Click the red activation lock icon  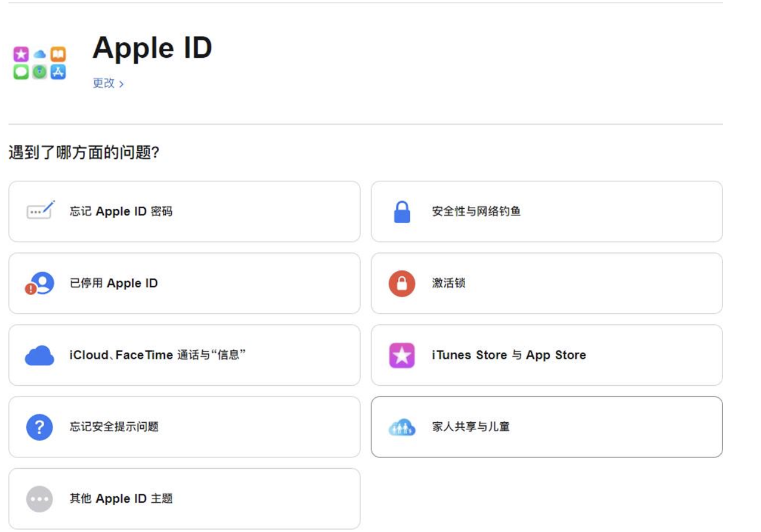pos(402,284)
